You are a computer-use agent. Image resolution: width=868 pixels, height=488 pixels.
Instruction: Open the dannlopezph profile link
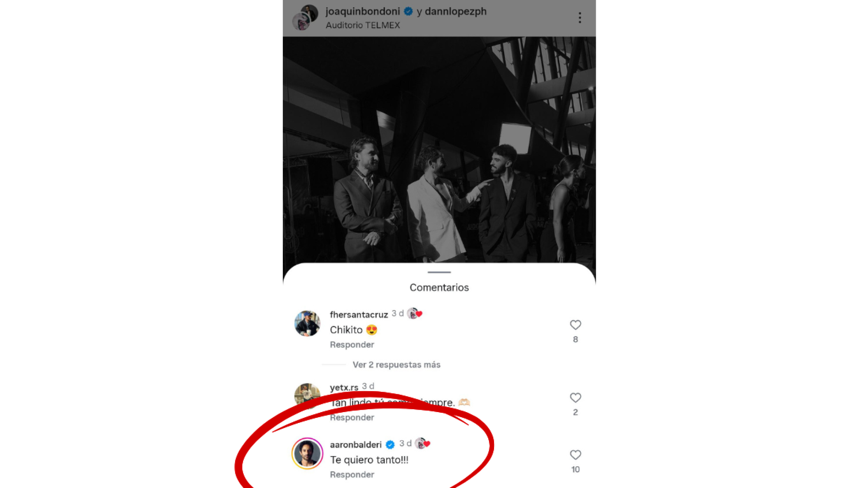(x=455, y=12)
